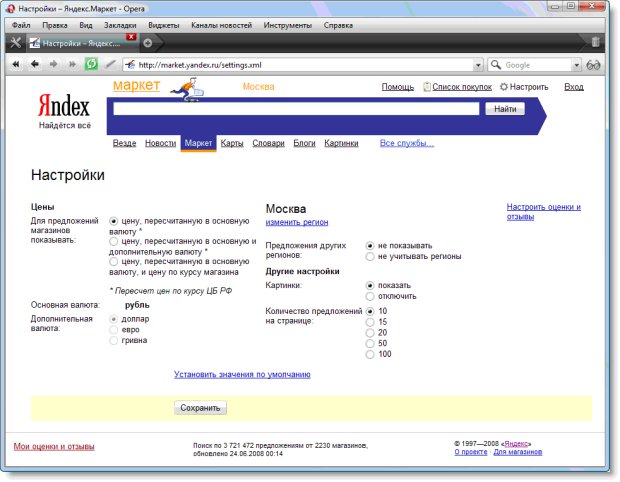Click the fast forward navigation button
The image size is (620, 482).
click(x=72, y=64)
